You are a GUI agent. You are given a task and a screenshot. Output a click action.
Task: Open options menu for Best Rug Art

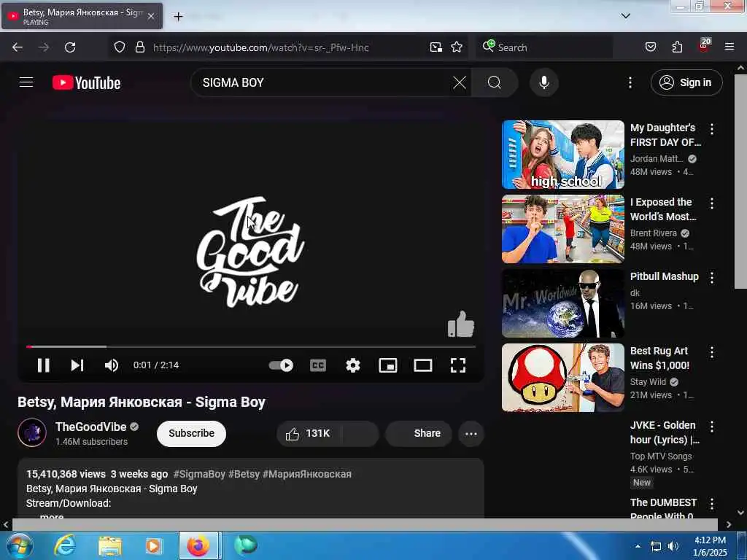(x=712, y=352)
